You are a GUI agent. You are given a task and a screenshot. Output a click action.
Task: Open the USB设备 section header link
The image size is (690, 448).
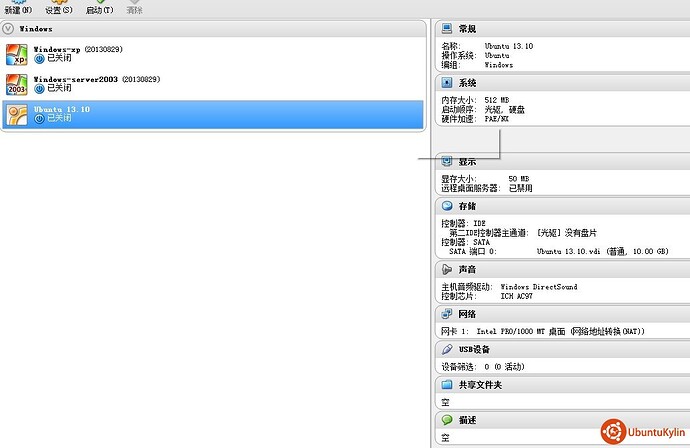click(474, 349)
